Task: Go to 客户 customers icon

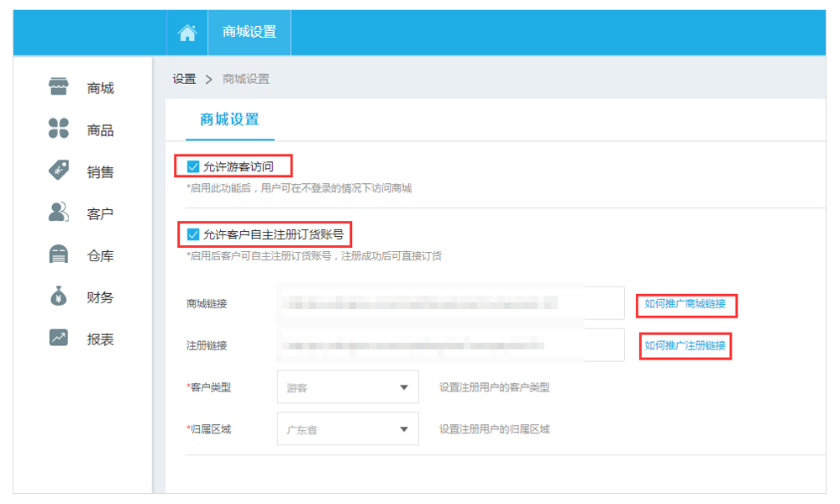Action: coord(58,213)
